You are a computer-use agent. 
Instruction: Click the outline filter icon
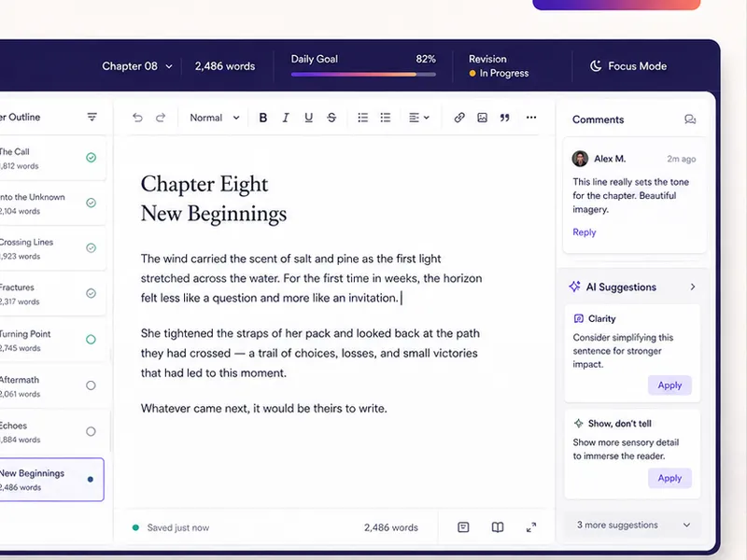click(92, 117)
